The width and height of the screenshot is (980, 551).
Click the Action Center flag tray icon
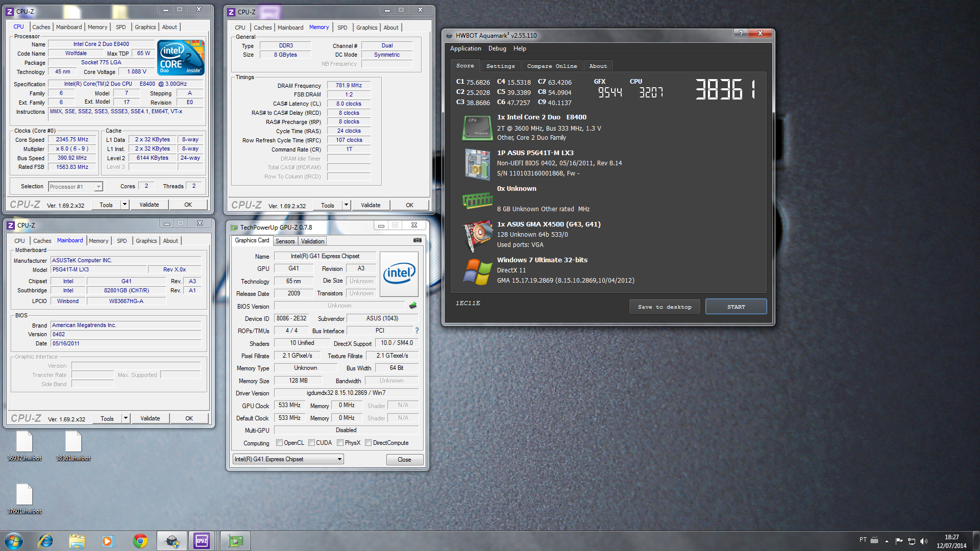[899, 541]
